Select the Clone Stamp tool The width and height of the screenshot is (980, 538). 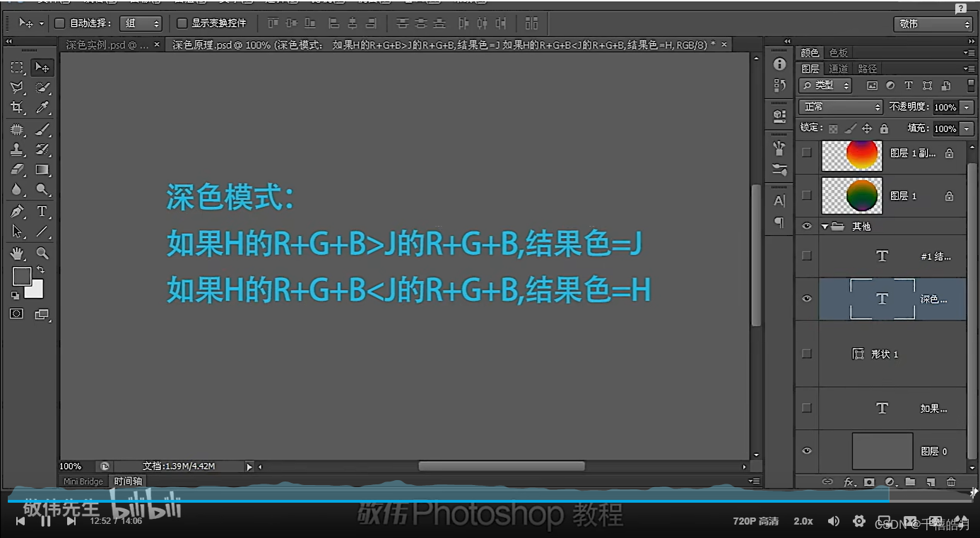[16, 150]
